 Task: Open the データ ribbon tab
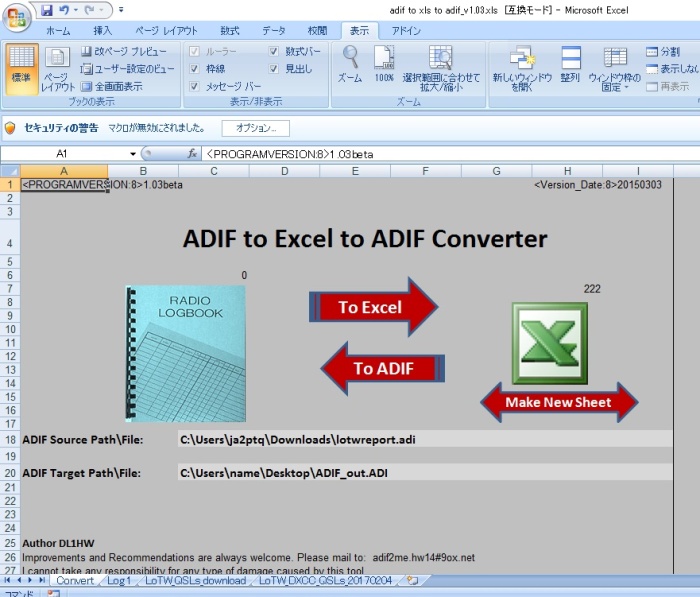coord(273,30)
